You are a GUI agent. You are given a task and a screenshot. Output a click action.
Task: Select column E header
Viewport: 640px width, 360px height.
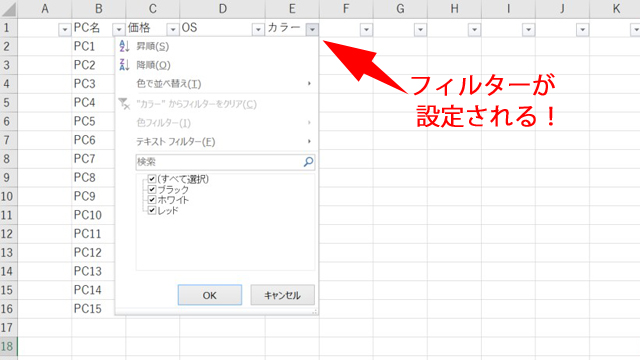coord(292,9)
